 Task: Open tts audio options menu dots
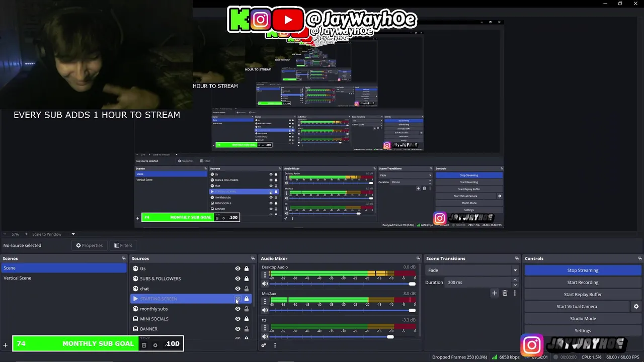(x=265, y=328)
